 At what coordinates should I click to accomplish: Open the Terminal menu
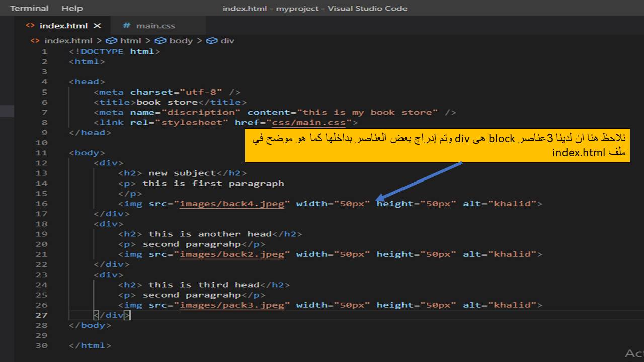point(29,8)
